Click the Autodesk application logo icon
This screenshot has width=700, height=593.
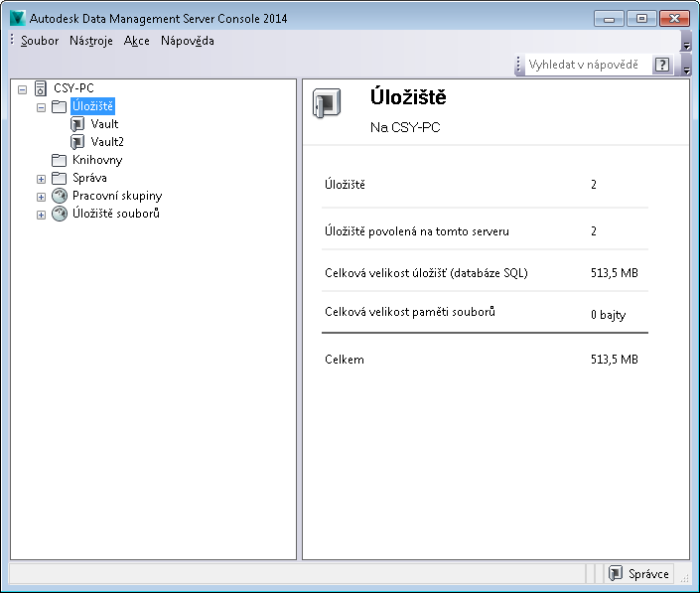pyautogui.click(x=18, y=18)
